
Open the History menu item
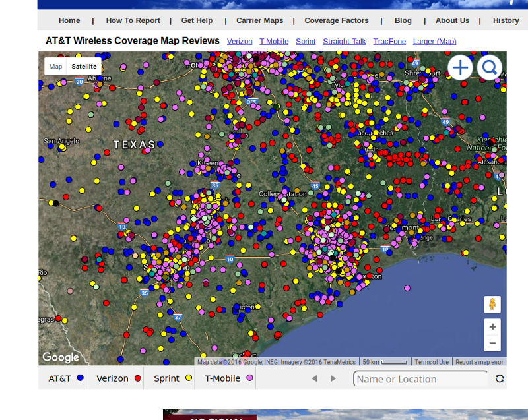pyautogui.click(x=506, y=20)
